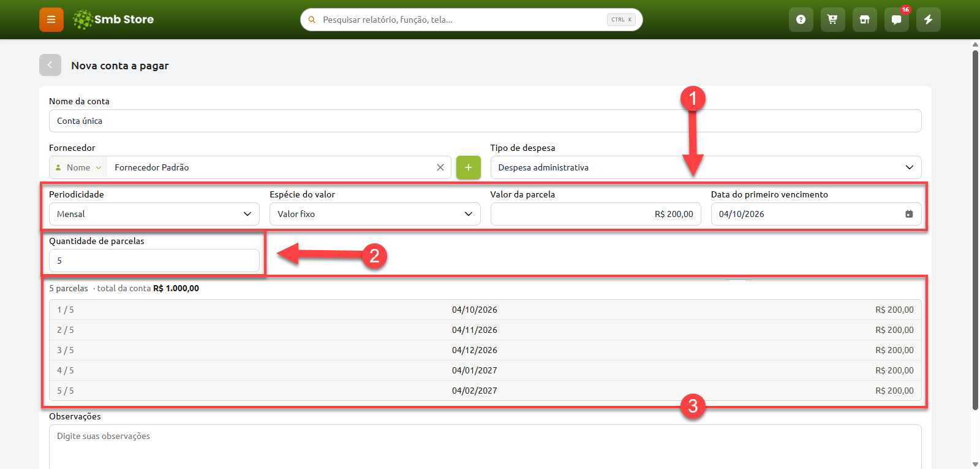Select installment row 3 / 5
This screenshot has height=469, width=980.
coord(485,350)
